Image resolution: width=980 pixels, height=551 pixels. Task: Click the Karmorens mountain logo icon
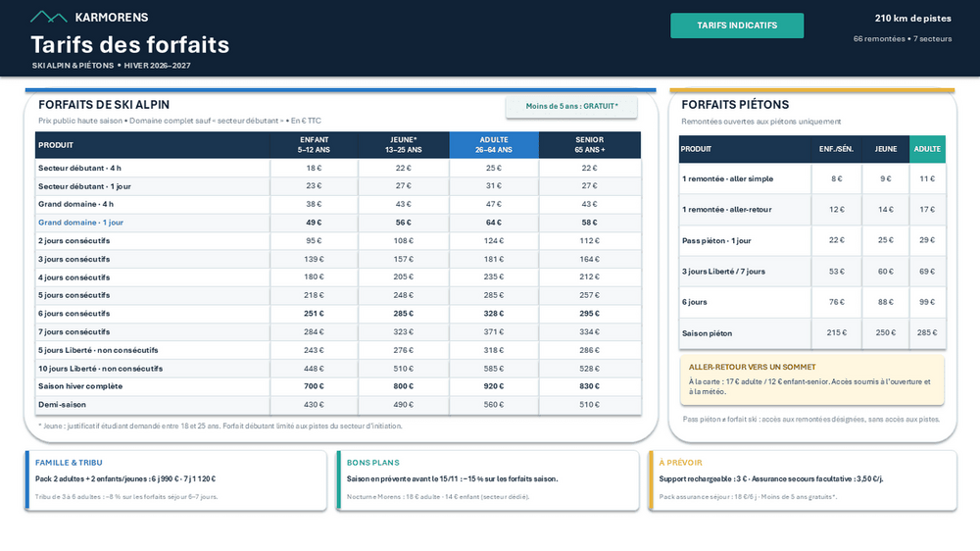click(49, 17)
